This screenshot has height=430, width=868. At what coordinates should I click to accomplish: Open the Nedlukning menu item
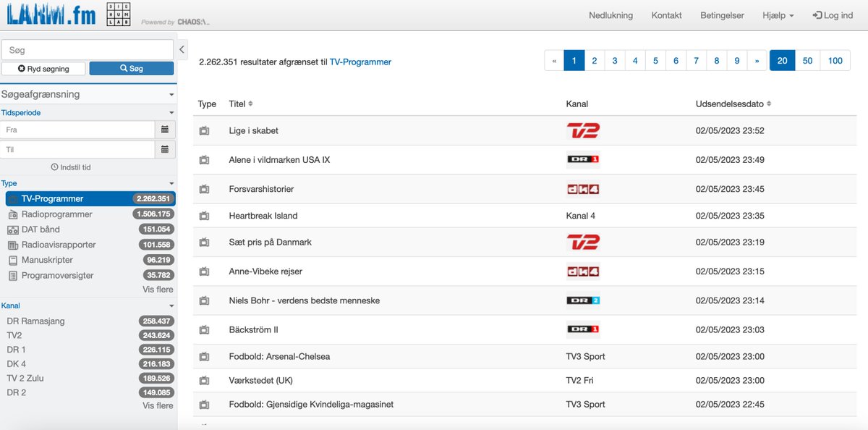click(610, 15)
